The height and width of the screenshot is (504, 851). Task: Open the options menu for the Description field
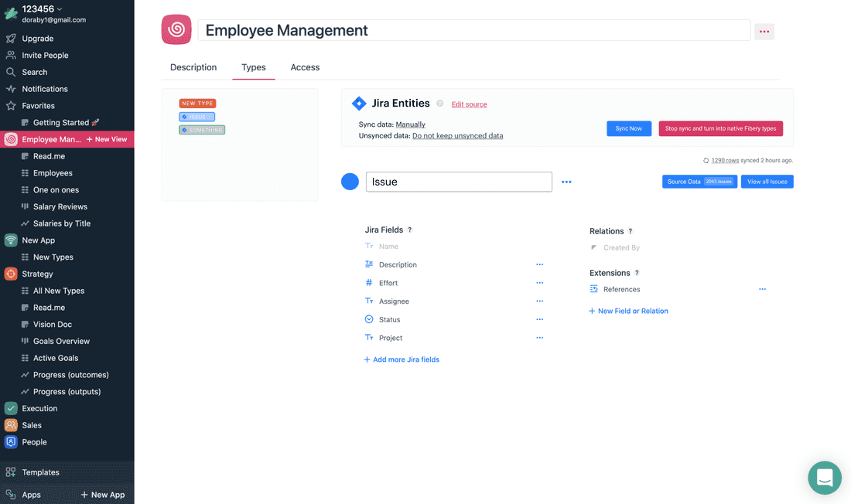point(539,264)
